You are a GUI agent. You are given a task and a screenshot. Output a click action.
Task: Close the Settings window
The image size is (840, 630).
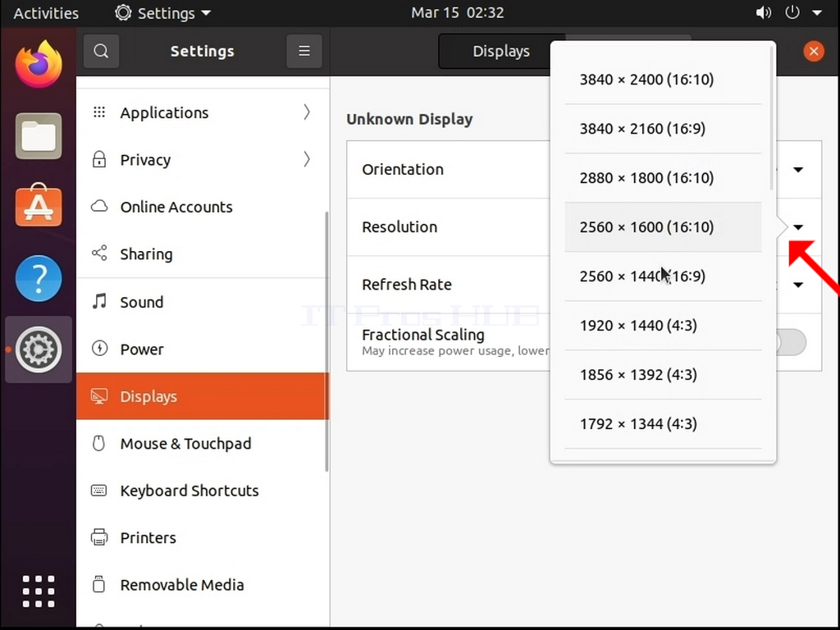(814, 52)
